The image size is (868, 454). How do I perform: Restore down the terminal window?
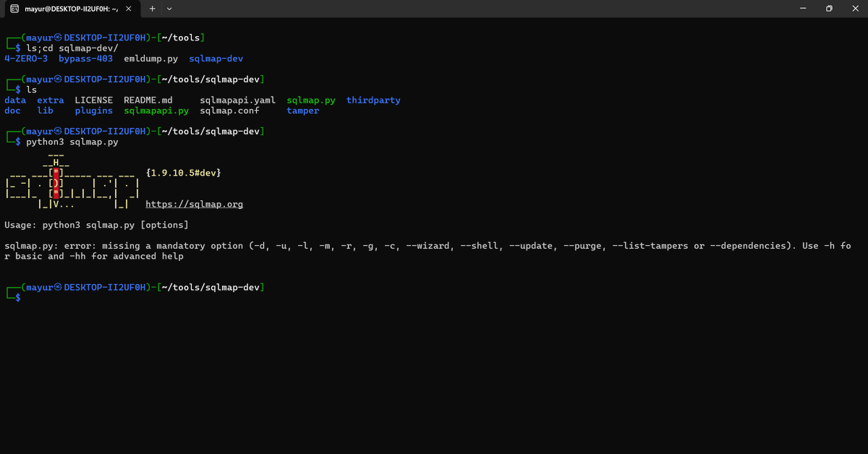829,9
